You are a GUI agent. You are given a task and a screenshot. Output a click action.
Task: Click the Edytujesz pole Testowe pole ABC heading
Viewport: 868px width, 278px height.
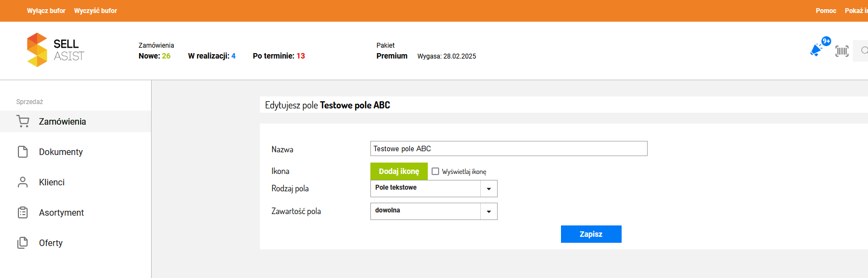pos(328,105)
